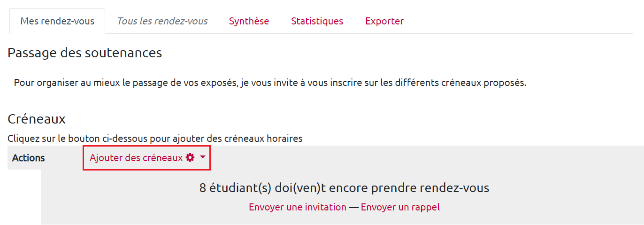The image size is (644, 225).
Task: Click the dash separating invitation and rappel links
Action: coord(353,207)
